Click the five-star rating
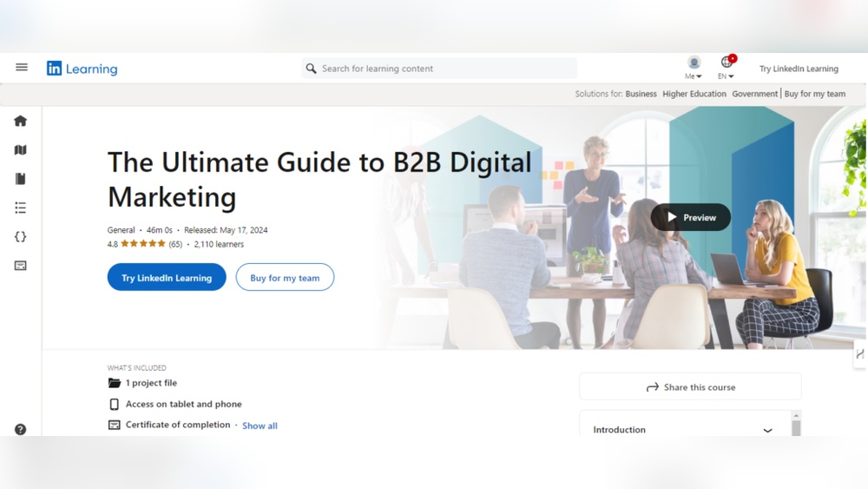The image size is (868, 489). pyautogui.click(x=143, y=244)
